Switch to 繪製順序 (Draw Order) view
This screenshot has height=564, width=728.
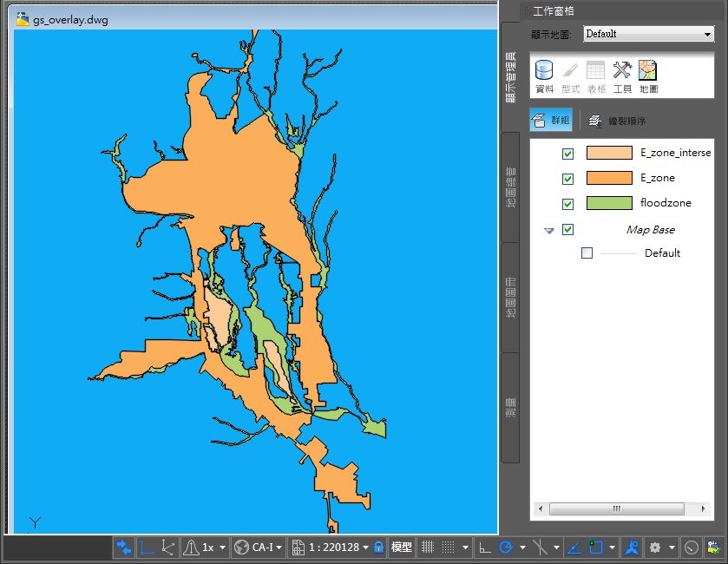point(617,121)
